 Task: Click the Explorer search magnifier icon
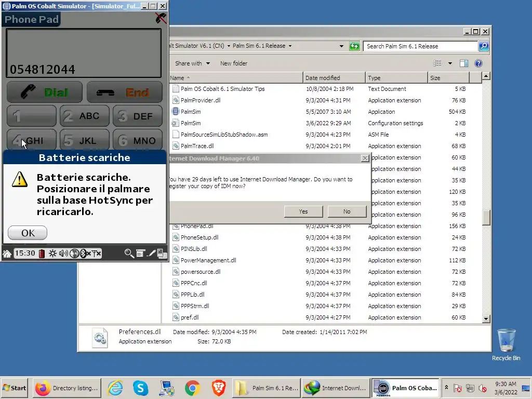484,46
